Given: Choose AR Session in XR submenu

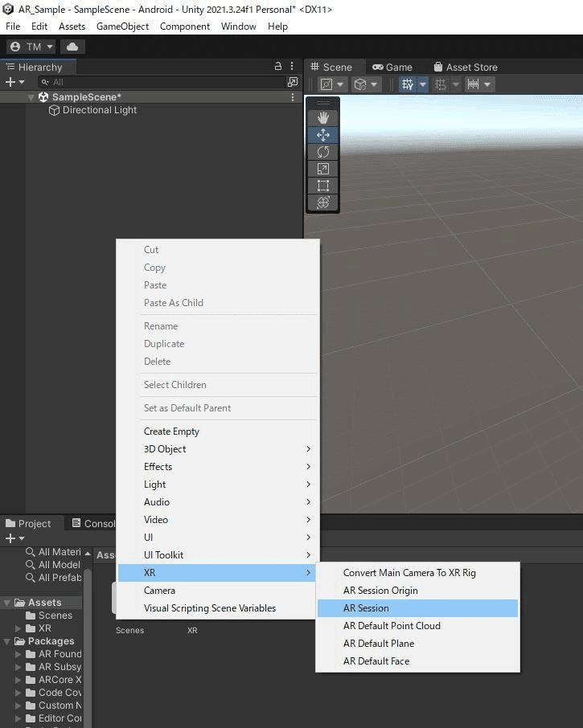Looking at the screenshot, I should coord(417,608).
